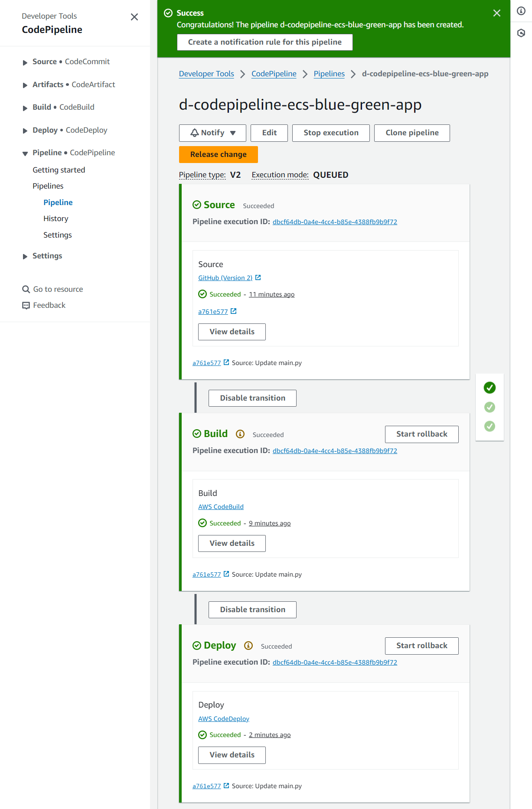Expand Deploy CodeDeploy section in sidebar
The height and width of the screenshot is (809, 532).
25,130
